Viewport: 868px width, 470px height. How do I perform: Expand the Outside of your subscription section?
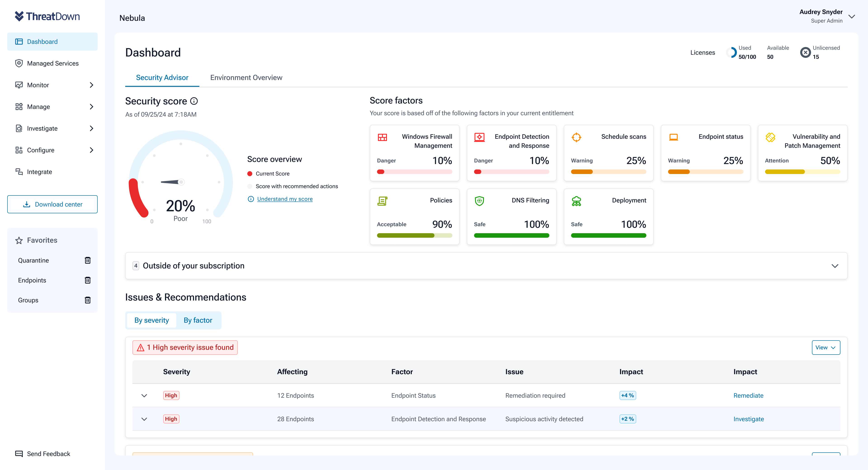[835, 266]
